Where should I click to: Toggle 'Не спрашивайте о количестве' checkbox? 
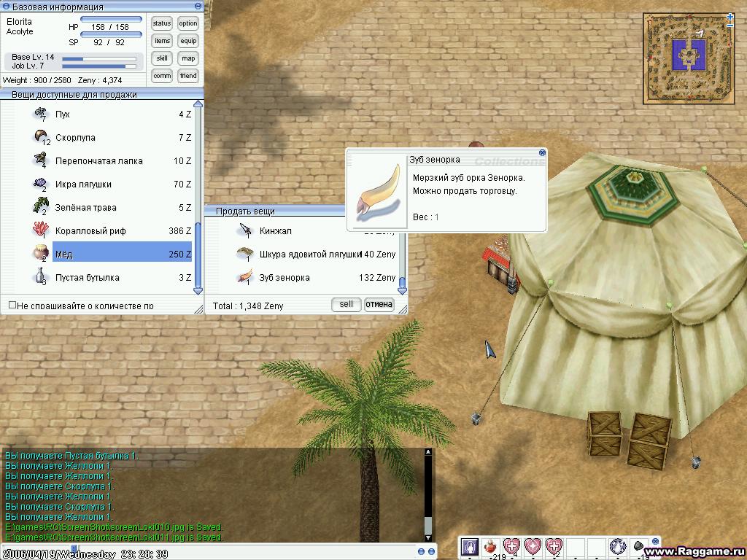click(12, 305)
